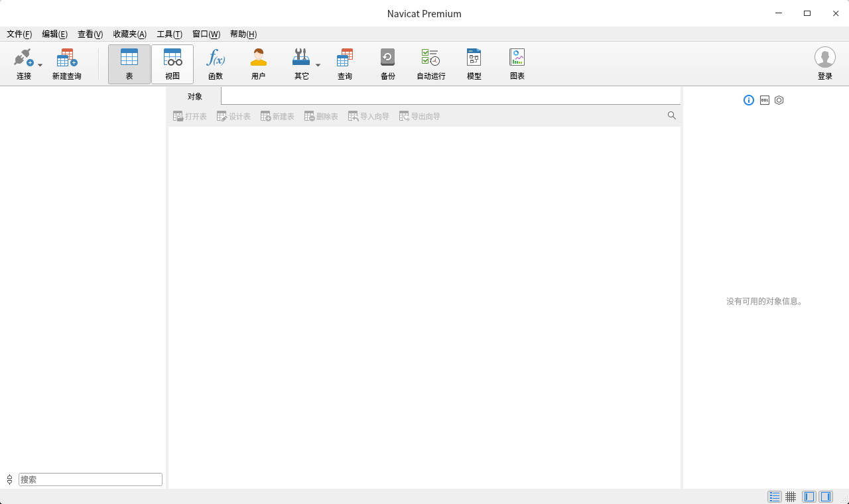Select the 自动运行 (Automation) icon
The width and height of the screenshot is (849, 504).
pyautogui.click(x=430, y=64)
